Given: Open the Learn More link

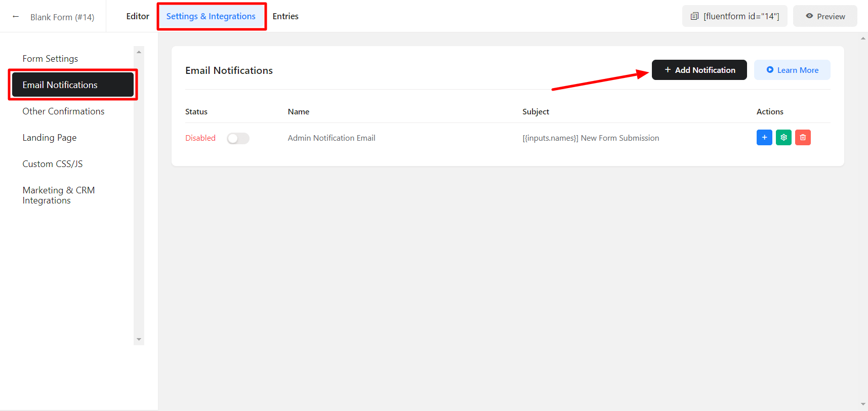Looking at the screenshot, I should (x=792, y=70).
